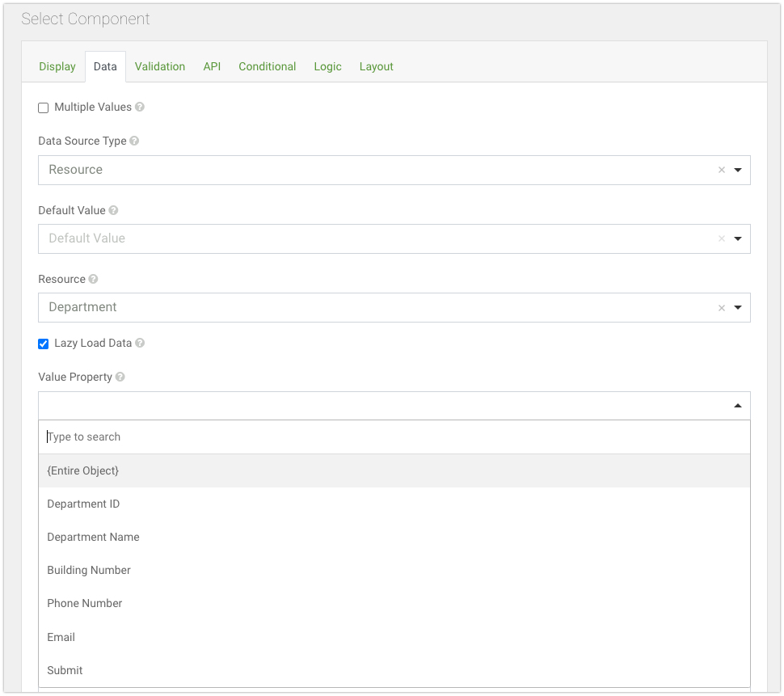The height and width of the screenshot is (696, 784).
Task: Clear the Resource data source type selection
Action: [722, 171]
